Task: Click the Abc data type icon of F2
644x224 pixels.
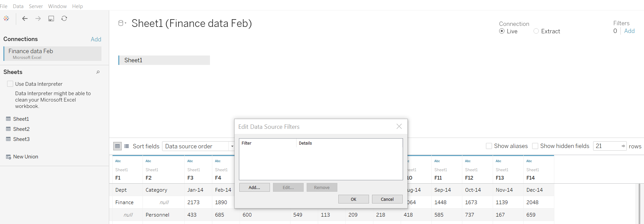Action: click(x=148, y=161)
